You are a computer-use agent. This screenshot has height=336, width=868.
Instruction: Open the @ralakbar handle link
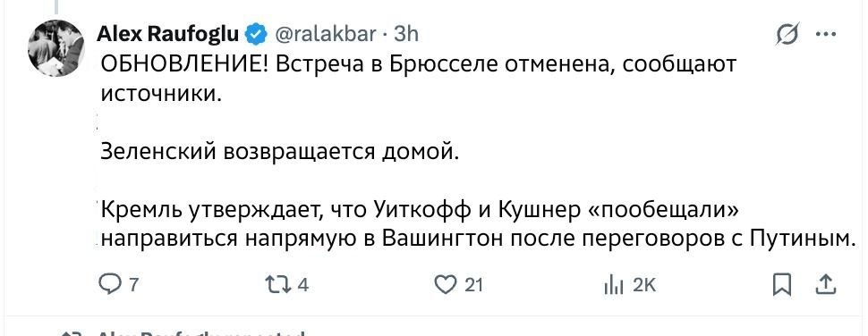click(326, 35)
